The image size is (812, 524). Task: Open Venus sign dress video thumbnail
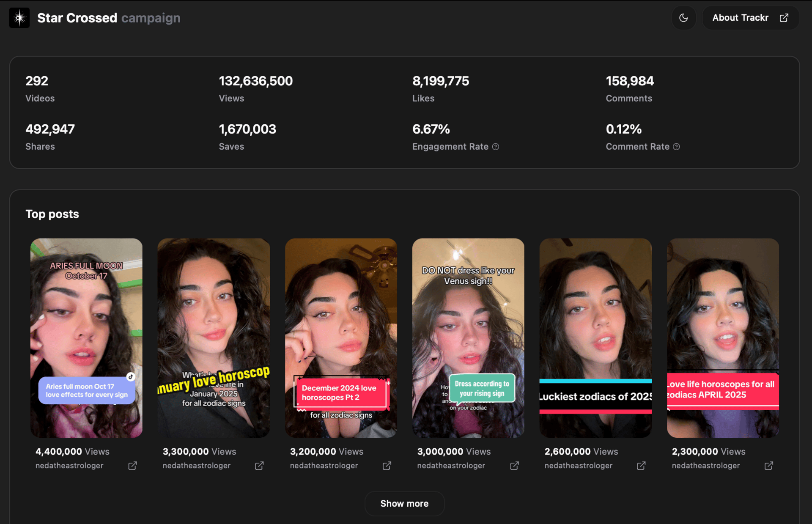click(468, 337)
